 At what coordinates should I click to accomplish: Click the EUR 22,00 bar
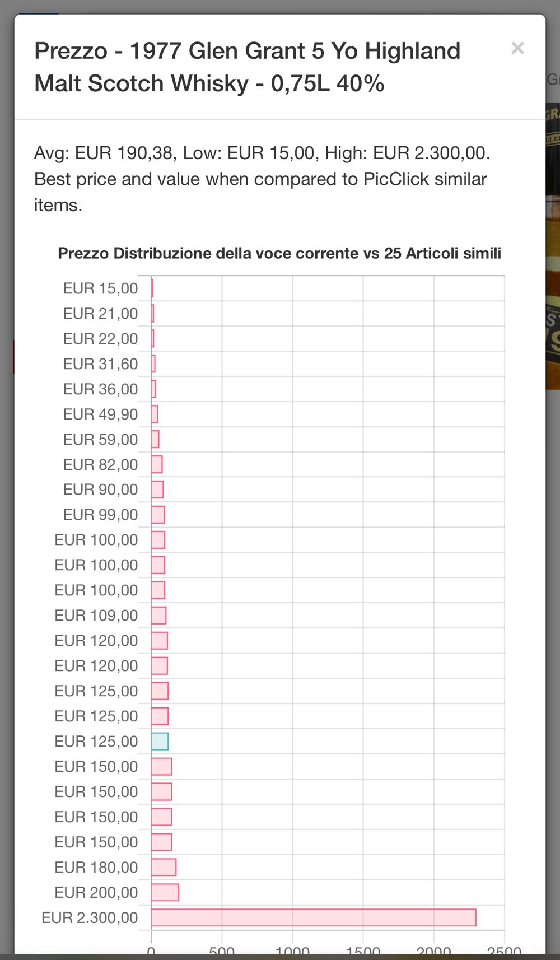point(153,339)
